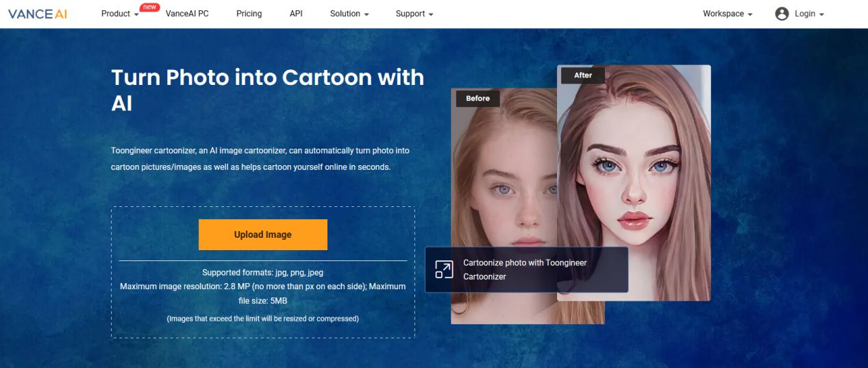Click the Toongineer cartoonizer description paragraph
The width and height of the screenshot is (868, 368).
point(260,158)
